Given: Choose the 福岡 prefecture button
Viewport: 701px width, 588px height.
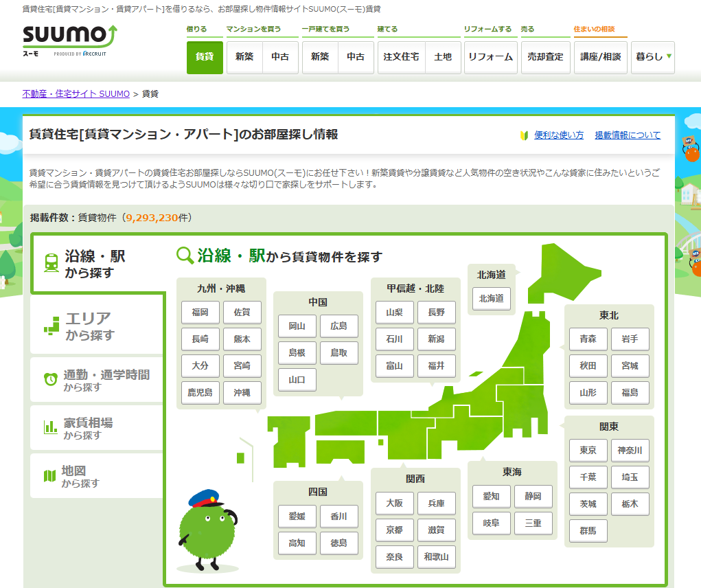Looking at the screenshot, I should coord(200,312).
